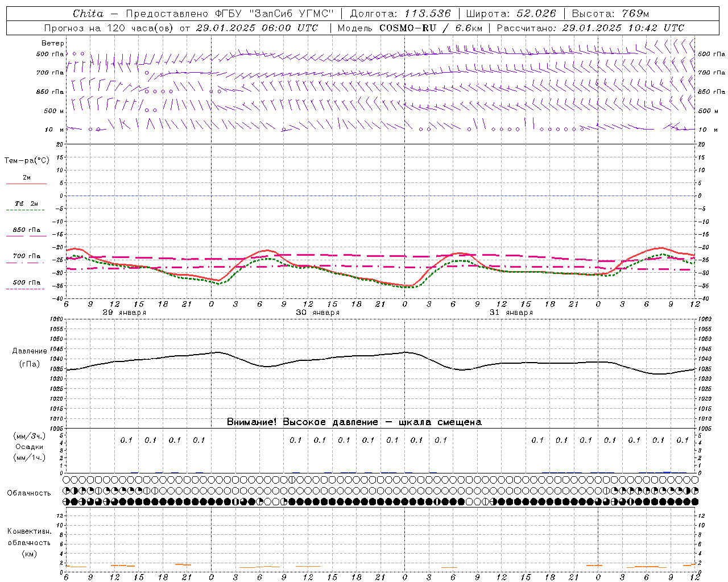
Task: Click the 'Облачность' cloud cover label
Action: click(29, 493)
